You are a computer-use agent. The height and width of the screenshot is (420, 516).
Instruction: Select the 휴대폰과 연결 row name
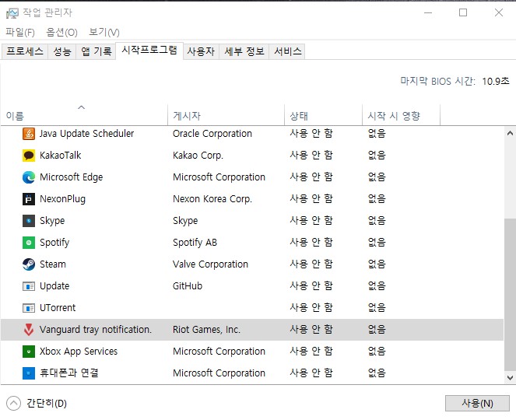click(x=69, y=373)
